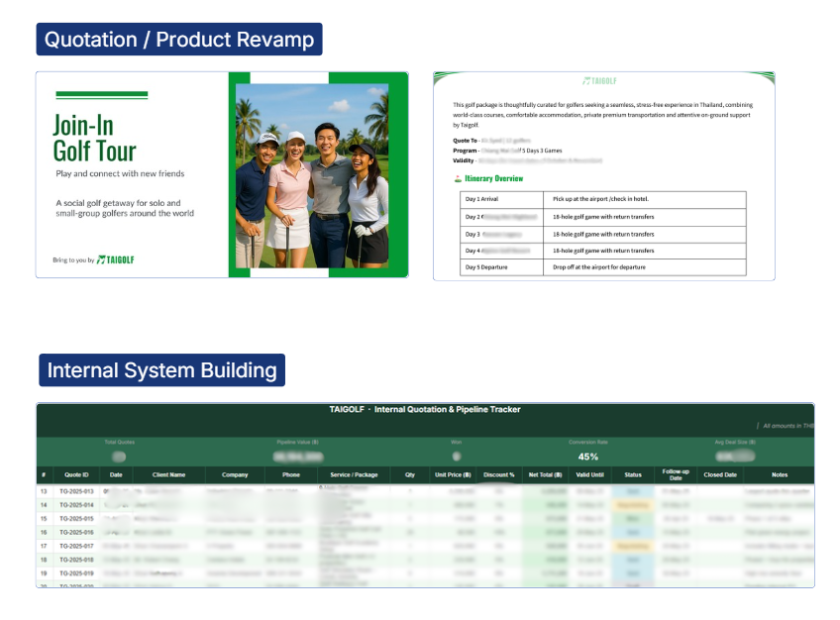Screen dimensions: 840x620
Task: Click the Unit Price column header
Action: [453, 475]
